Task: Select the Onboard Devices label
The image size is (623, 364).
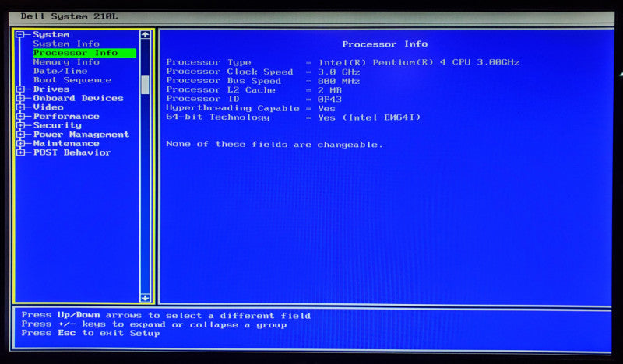Action: pyautogui.click(x=79, y=98)
